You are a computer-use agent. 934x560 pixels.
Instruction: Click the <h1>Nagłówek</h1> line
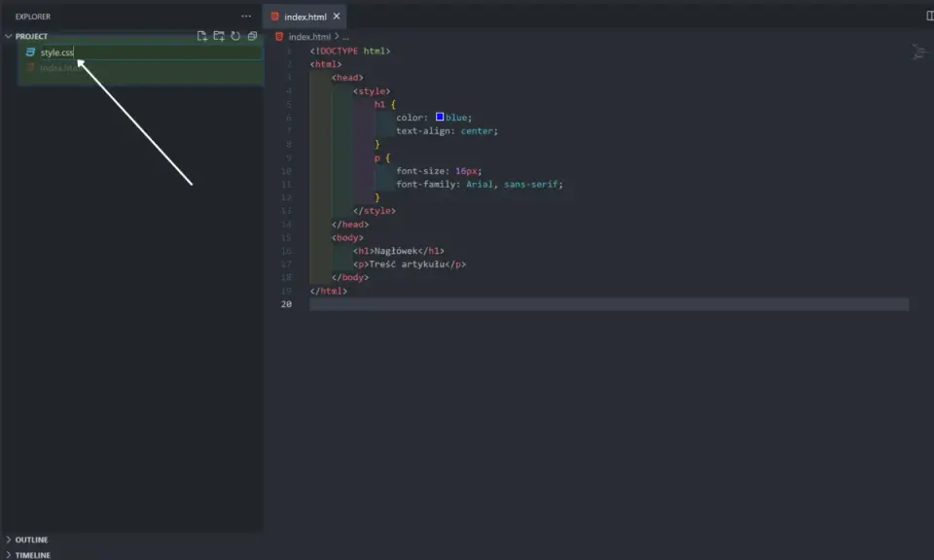(399, 251)
